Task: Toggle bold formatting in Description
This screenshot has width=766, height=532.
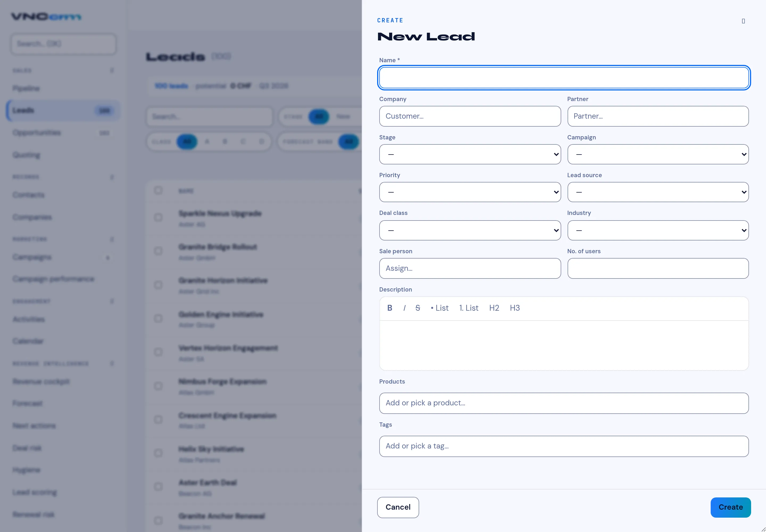Action: point(389,308)
